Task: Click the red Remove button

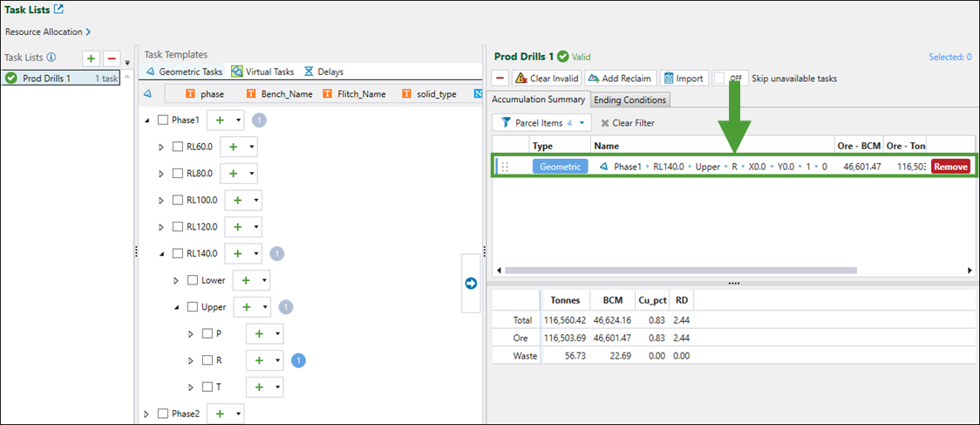Action: pos(950,166)
